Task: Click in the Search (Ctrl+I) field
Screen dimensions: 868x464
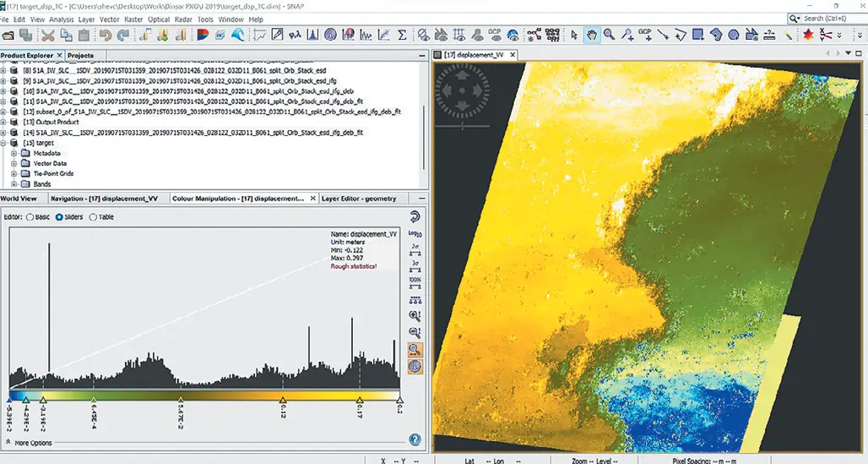Action: point(832,18)
